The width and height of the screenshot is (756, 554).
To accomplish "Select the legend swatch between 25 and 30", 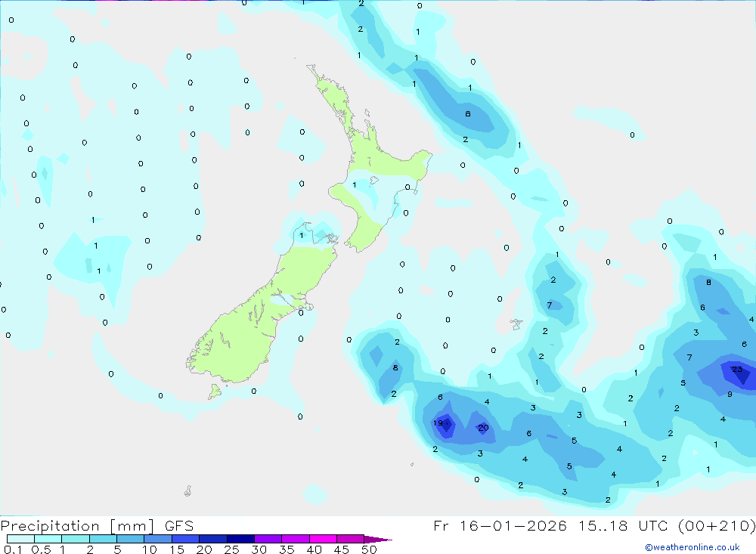I will (240, 539).
